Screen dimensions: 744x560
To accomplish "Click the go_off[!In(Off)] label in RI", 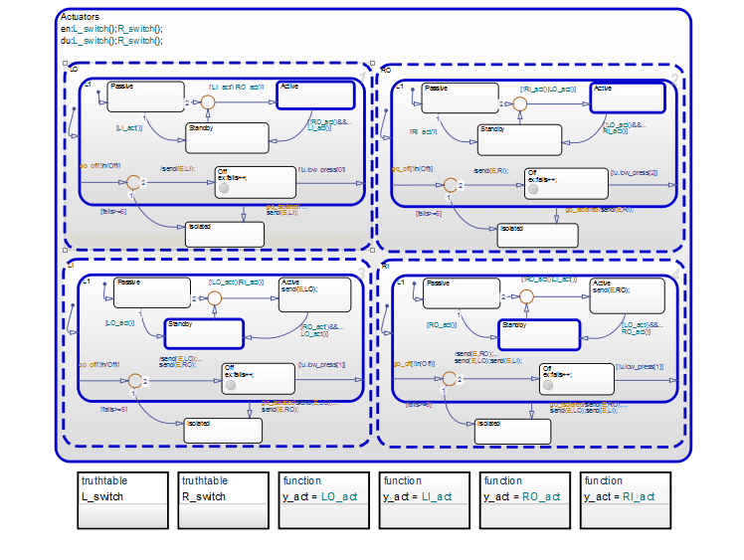I will coord(414,363).
